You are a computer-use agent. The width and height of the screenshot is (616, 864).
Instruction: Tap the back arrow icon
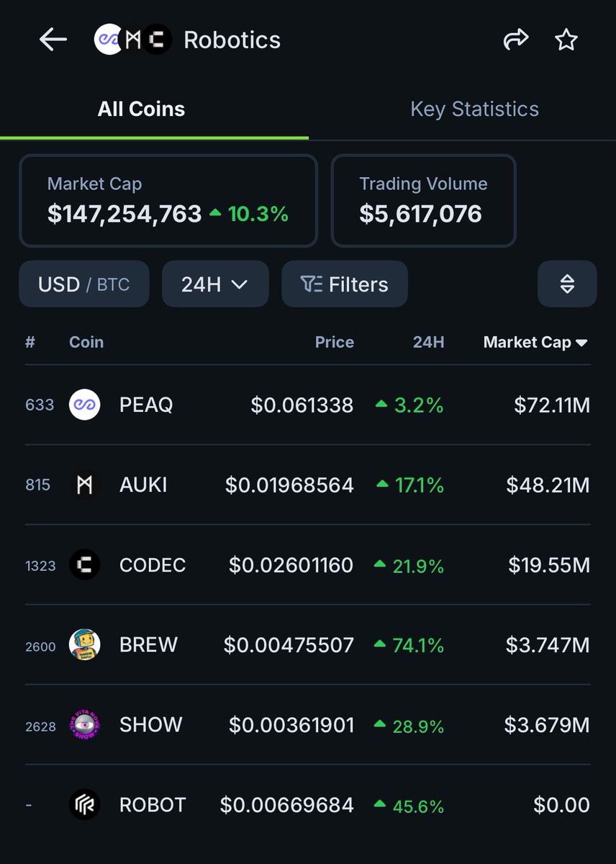click(x=53, y=40)
